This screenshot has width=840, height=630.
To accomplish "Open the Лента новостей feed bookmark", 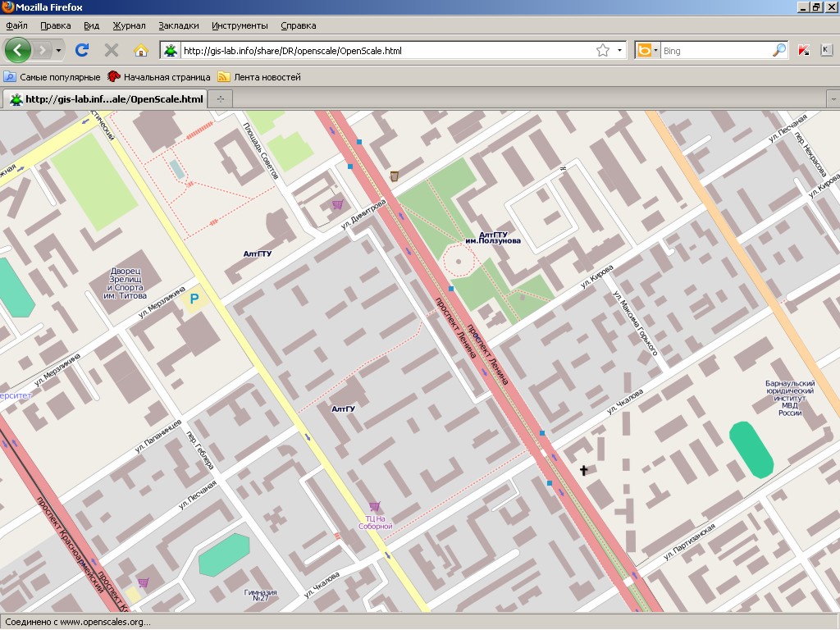I will 259,77.
